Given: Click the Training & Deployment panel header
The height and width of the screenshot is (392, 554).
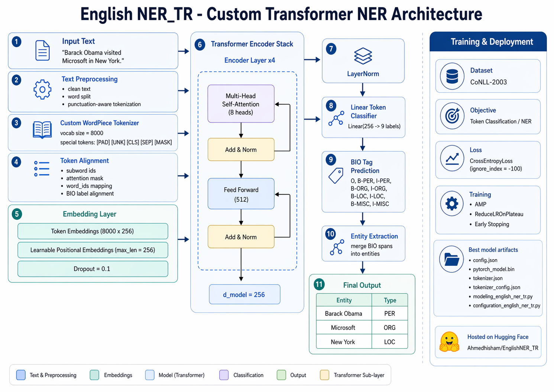Looking at the screenshot, I should point(488,42).
